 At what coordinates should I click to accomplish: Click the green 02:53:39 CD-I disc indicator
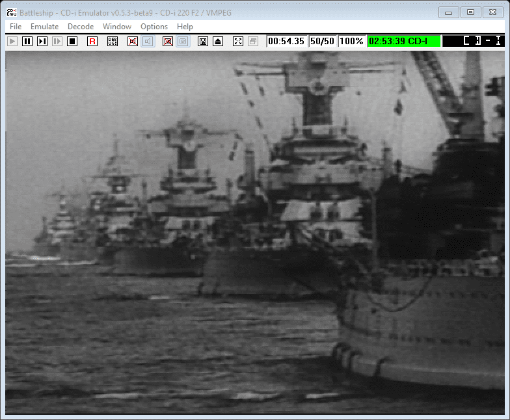[x=404, y=41]
